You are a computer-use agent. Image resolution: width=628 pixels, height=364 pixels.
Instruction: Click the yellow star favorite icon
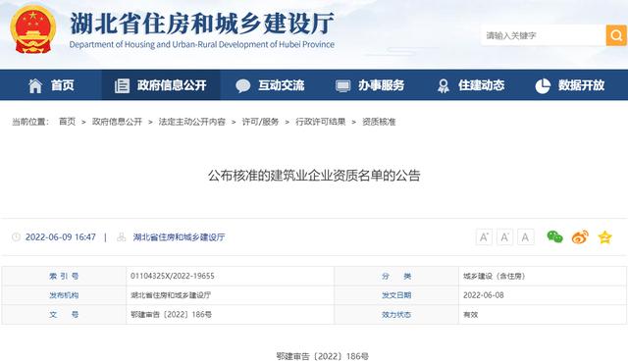(x=604, y=237)
